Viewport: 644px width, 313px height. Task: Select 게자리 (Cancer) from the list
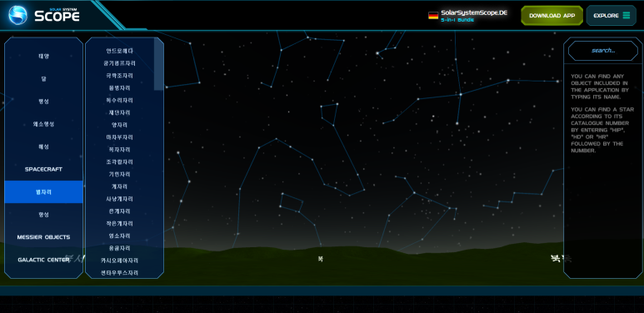[119, 186]
